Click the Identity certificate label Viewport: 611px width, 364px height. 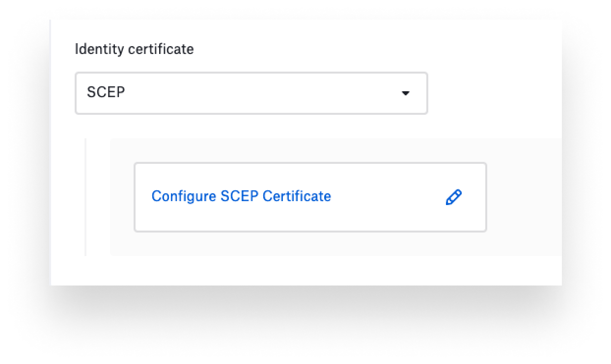tap(134, 50)
